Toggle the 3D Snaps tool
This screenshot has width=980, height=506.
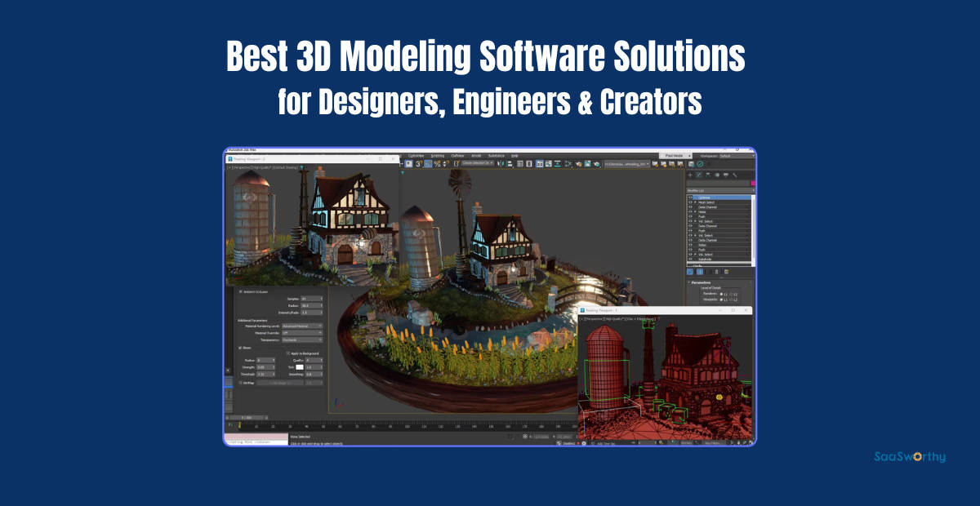[x=418, y=164]
